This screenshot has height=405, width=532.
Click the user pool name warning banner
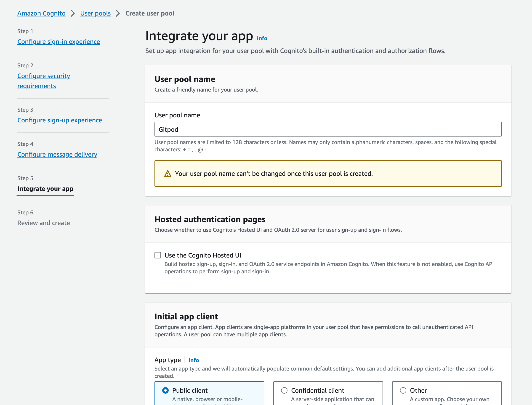(328, 174)
